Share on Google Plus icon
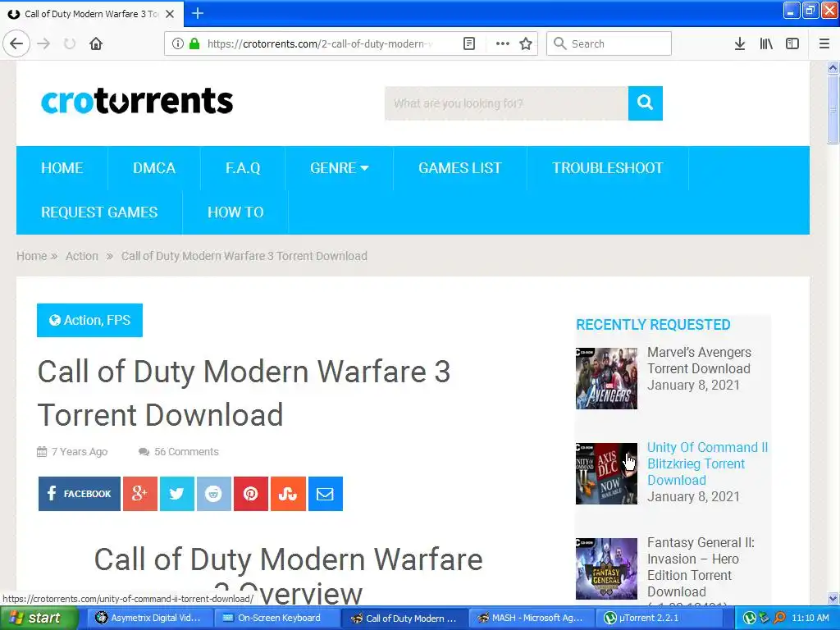Screen dimensions: 840x630 (139, 493)
